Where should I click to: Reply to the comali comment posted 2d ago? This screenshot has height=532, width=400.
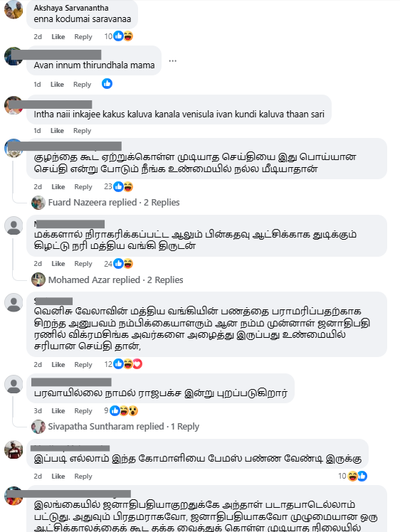[83, 477]
